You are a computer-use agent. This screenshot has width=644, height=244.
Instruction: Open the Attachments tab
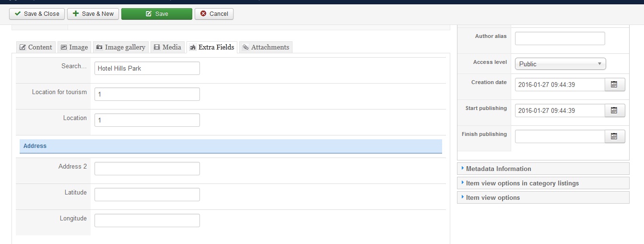coord(266,47)
